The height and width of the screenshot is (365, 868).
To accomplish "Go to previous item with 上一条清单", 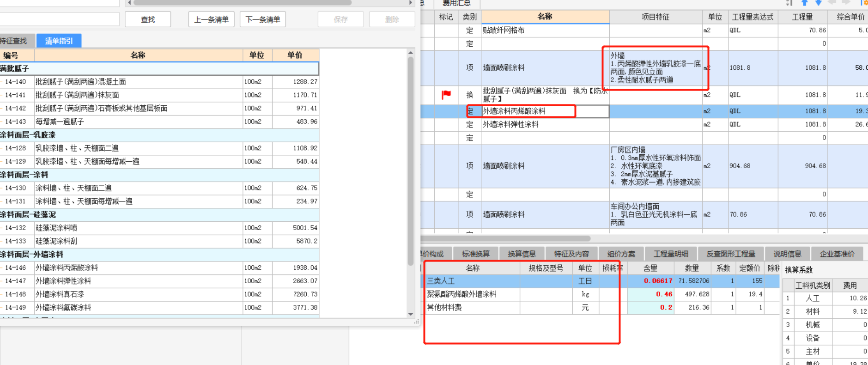I will pyautogui.click(x=212, y=19).
